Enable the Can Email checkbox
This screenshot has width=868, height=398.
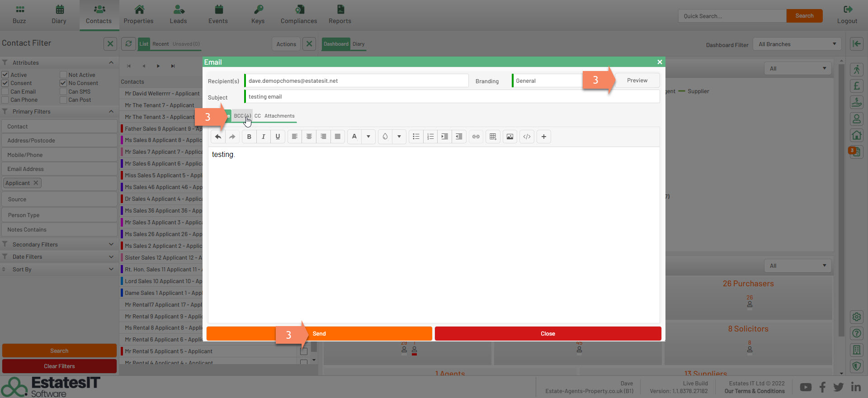pos(5,92)
